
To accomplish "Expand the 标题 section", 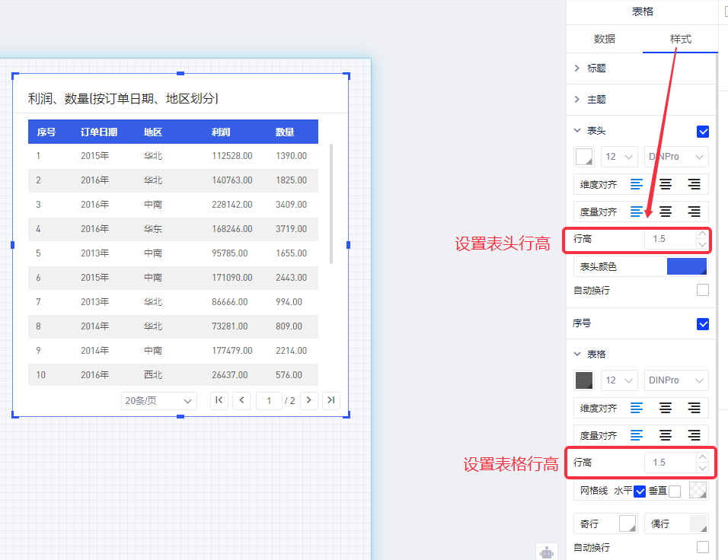I will click(x=596, y=68).
